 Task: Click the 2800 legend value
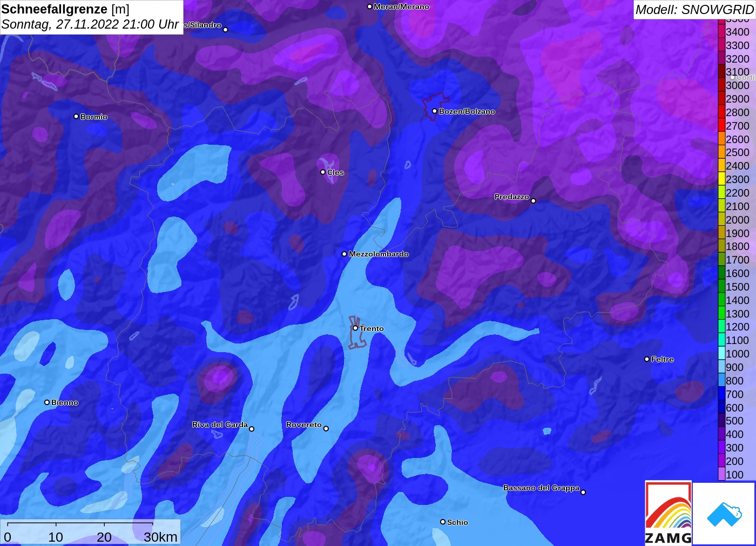click(738, 112)
